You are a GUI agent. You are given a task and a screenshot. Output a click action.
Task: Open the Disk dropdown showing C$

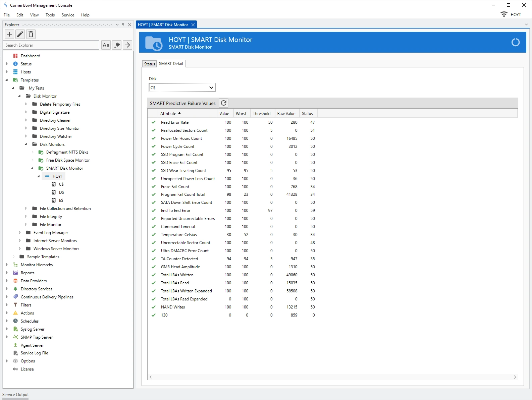coord(182,88)
